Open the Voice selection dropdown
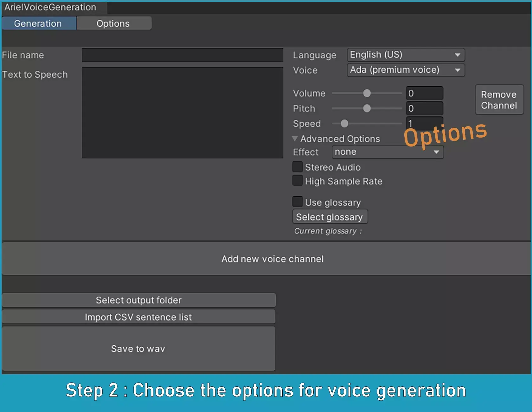The image size is (532, 412). point(405,70)
